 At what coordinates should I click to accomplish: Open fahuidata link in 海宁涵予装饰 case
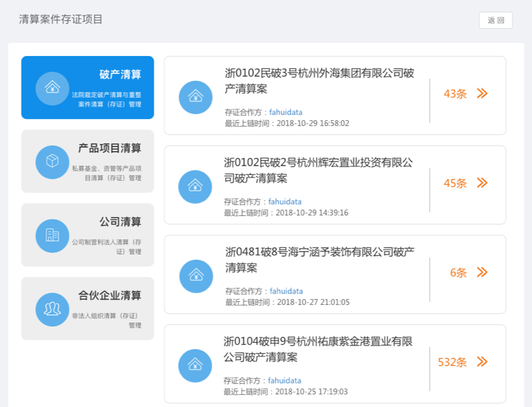point(286,292)
